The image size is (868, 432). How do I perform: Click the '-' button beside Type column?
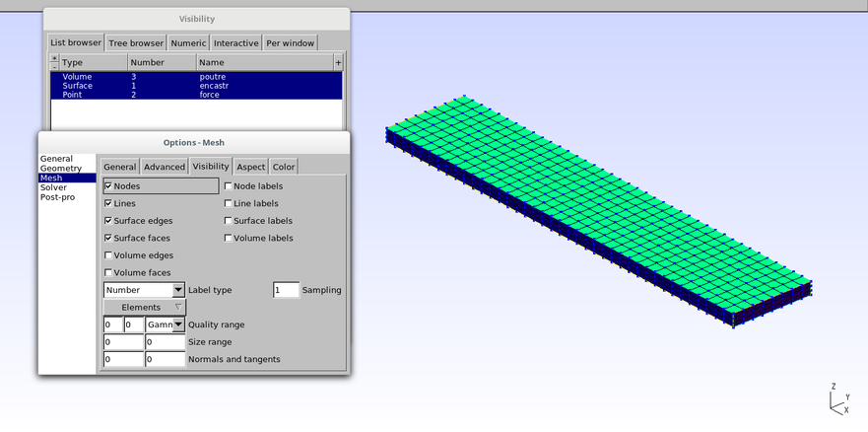click(x=54, y=66)
